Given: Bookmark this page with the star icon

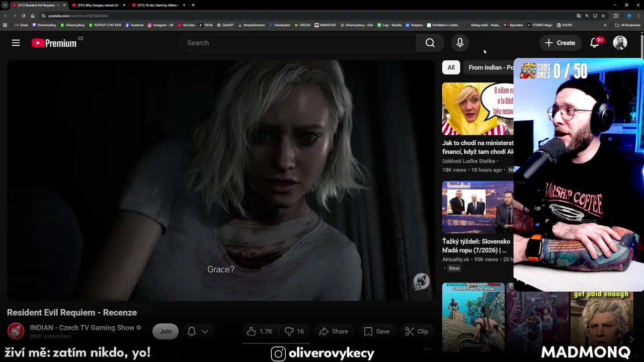Looking at the screenshot, I should [603, 16].
